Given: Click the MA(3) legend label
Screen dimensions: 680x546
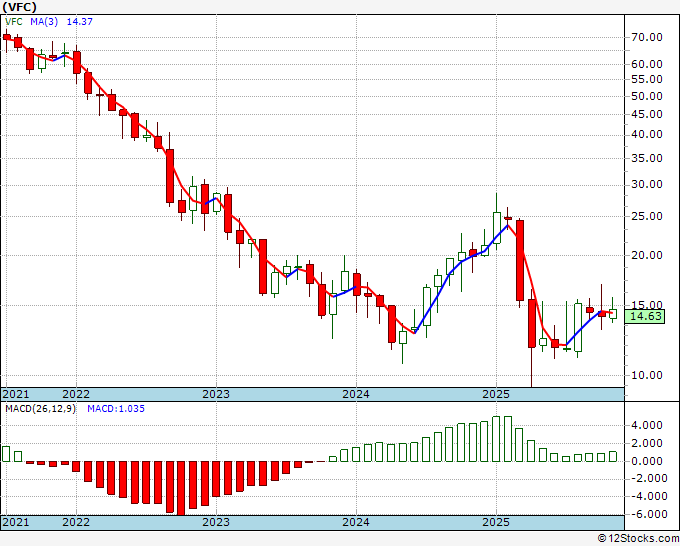Looking at the screenshot, I should click(44, 21).
